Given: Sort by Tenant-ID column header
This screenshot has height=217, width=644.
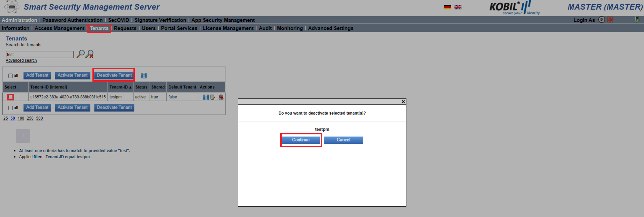Looking at the screenshot, I should tap(120, 87).
